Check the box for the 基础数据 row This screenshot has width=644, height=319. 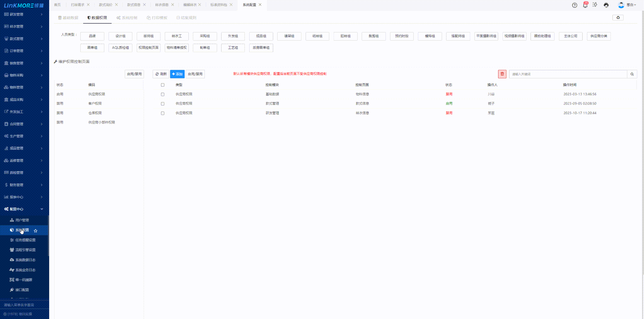(163, 94)
